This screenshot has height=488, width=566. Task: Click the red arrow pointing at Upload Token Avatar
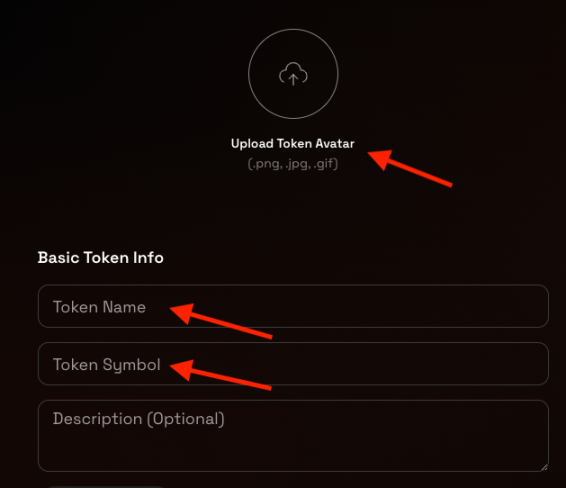410,168
